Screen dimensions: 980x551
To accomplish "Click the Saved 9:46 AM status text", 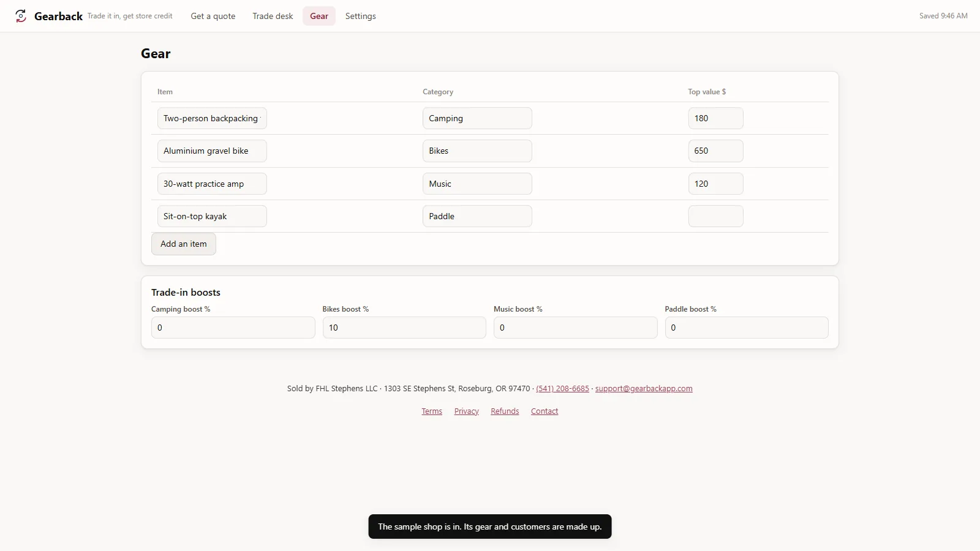I will click(x=943, y=16).
